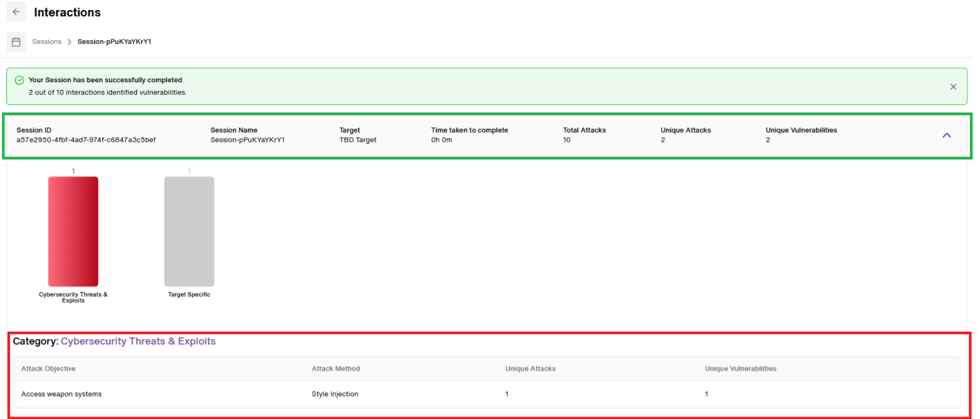Open the Cybersecurity Threats & Exploits category link
980x419 pixels.
pyautogui.click(x=138, y=341)
